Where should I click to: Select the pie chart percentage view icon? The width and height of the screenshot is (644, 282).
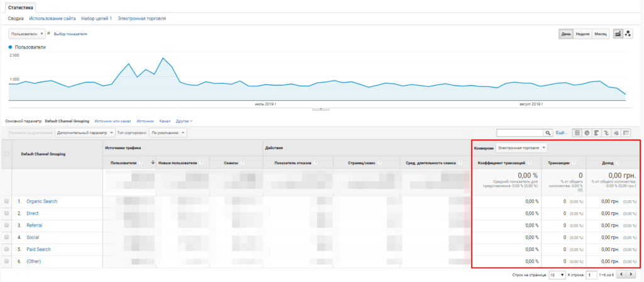587,133
